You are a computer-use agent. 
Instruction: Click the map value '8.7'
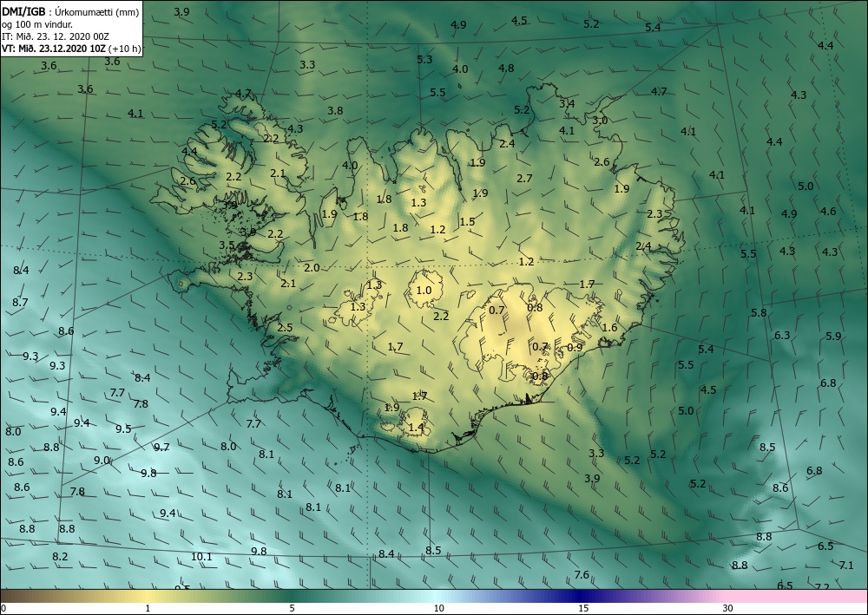(x=20, y=303)
